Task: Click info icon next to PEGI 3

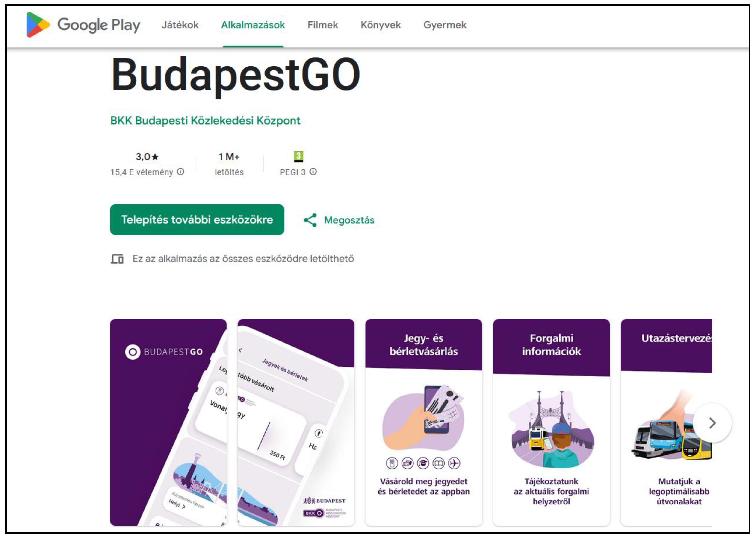Action: [313, 172]
